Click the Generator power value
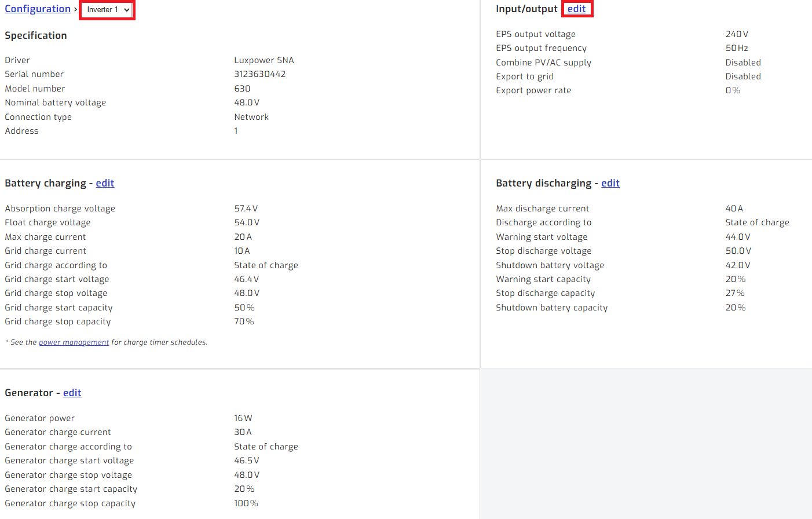Viewport: 812px width, 519px height. click(243, 418)
